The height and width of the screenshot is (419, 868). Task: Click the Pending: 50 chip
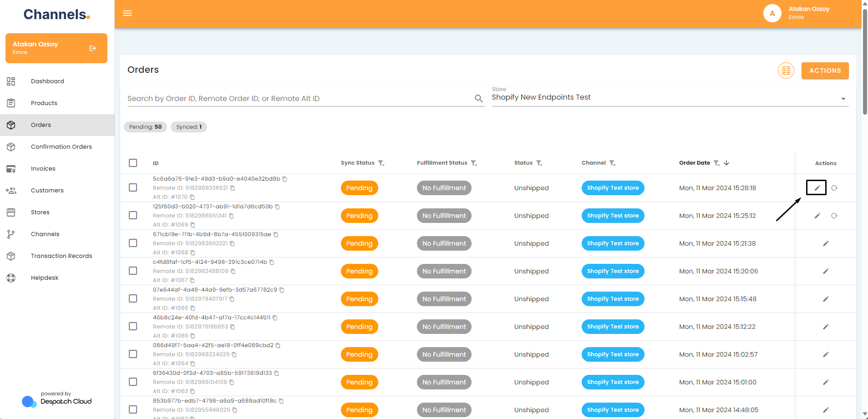[x=145, y=127]
